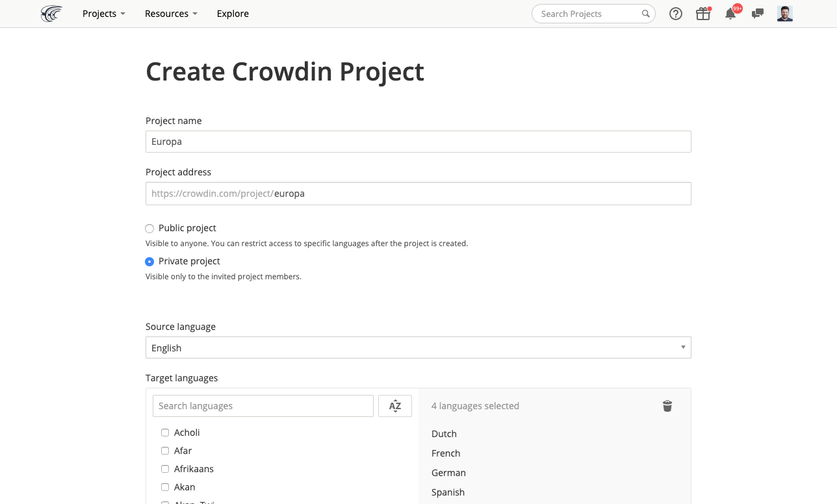Click the Project address field
The height and width of the screenshot is (504, 837).
419,194
